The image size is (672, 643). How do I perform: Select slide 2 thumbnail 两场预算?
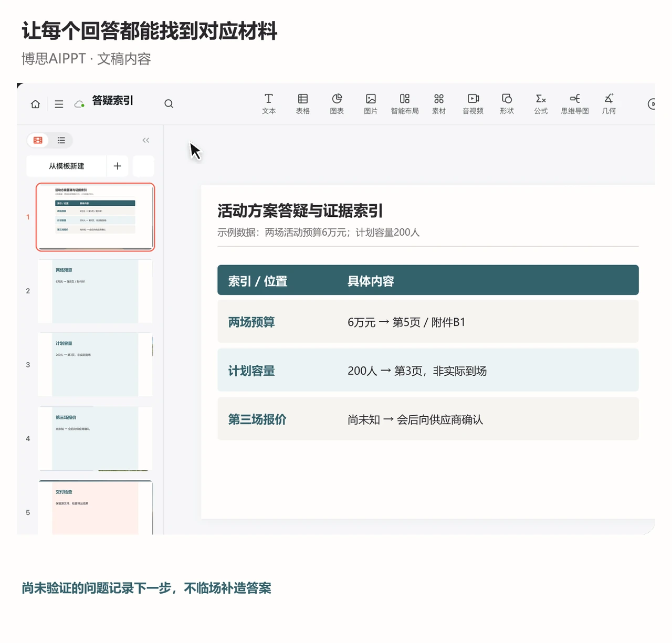pos(95,291)
